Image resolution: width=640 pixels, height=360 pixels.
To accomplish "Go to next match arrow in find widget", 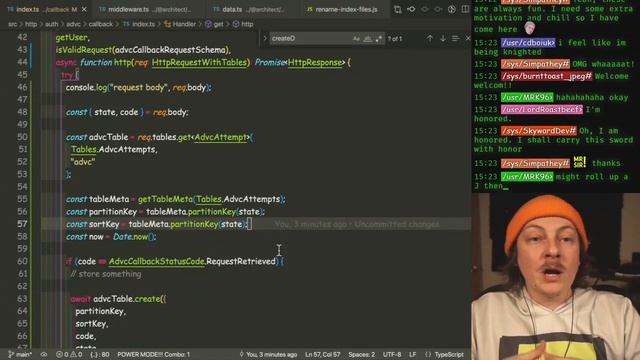I will point(443,38).
